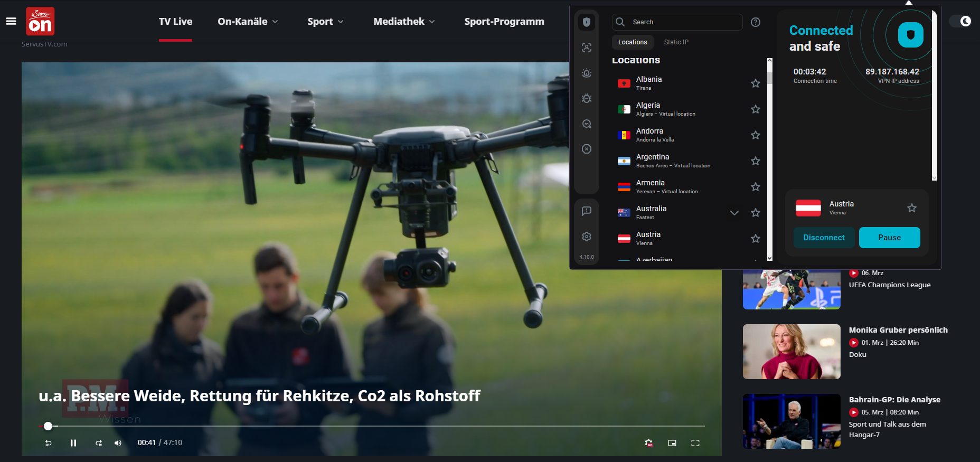Select Austria Vienna in locations list
The image size is (980, 462).
point(689,239)
